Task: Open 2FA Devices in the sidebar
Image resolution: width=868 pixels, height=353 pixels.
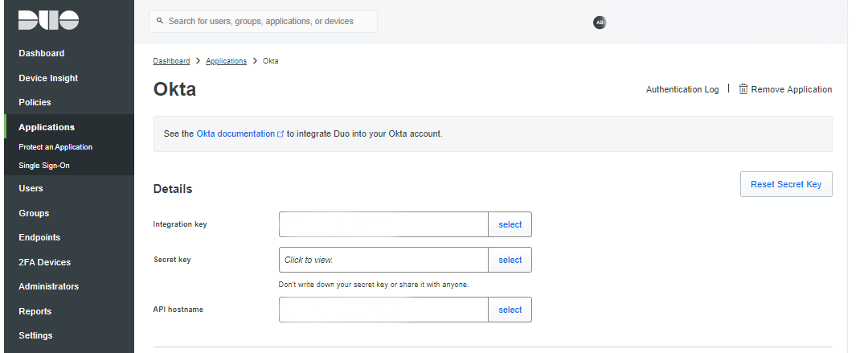Action: [x=44, y=262]
